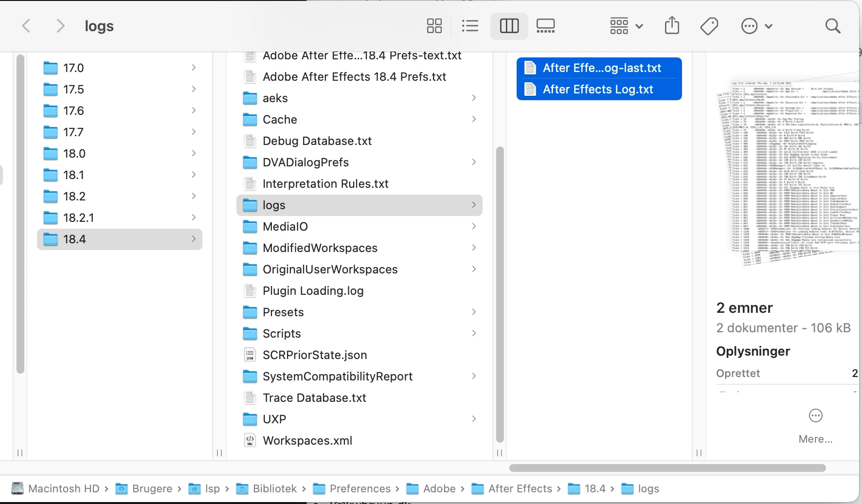
Task: Open the More actions ellipsis menu
Action: [756, 26]
